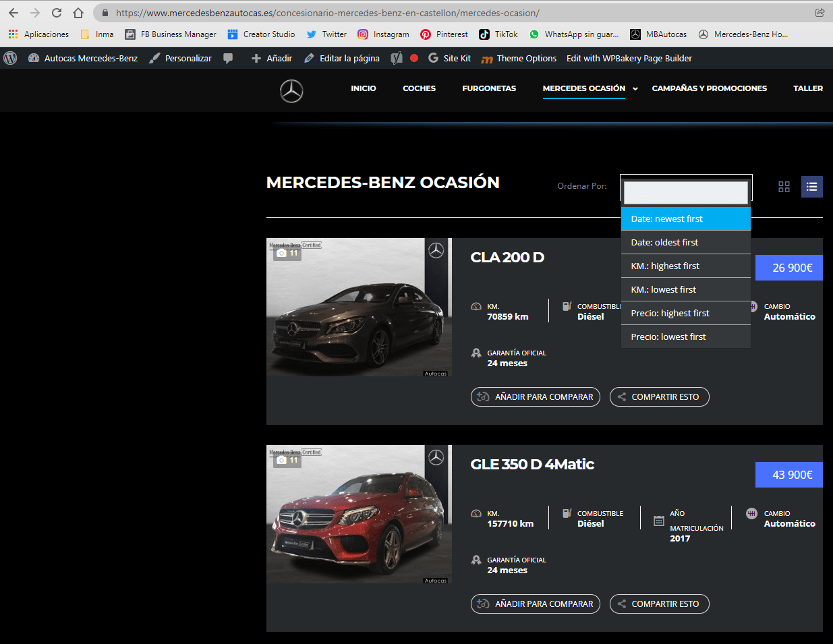
Task: Click the 43 900€ price tag
Action: (789, 475)
